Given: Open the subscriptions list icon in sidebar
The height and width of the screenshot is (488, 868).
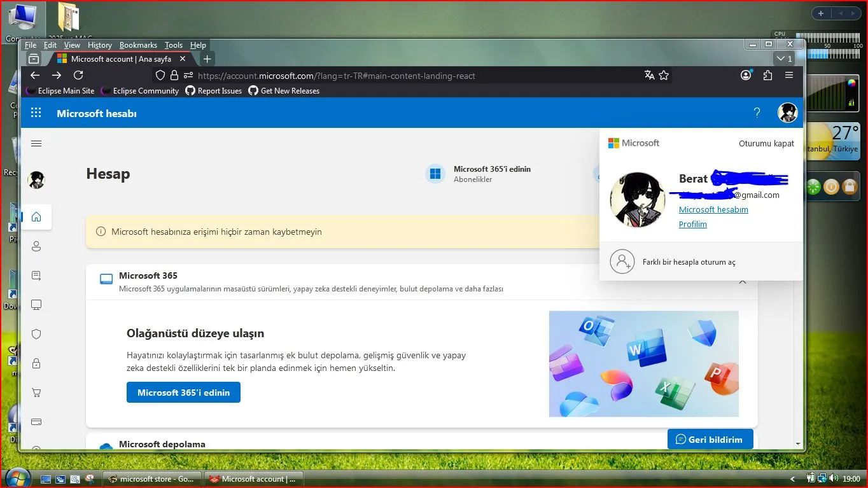Looking at the screenshot, I should click(x=36, y=275).
